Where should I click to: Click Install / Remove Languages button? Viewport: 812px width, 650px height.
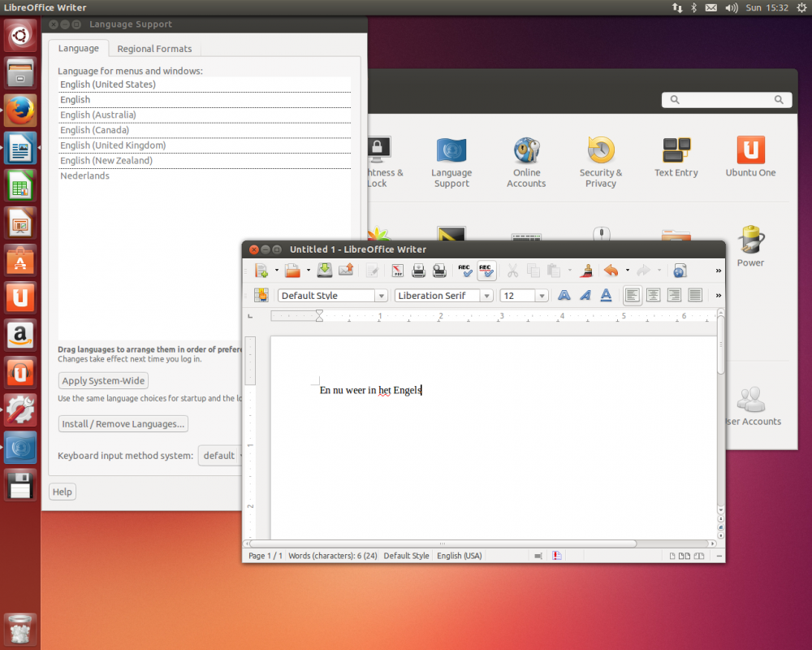coord(123,423)
